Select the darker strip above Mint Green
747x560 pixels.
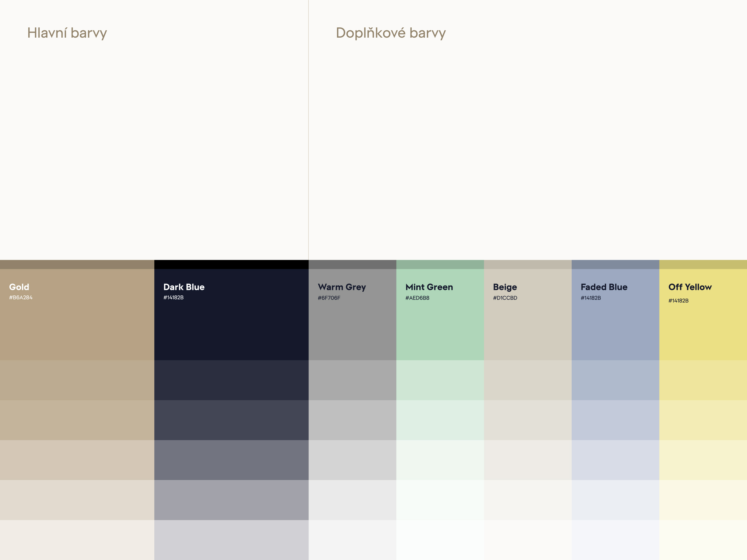point(440,264)
